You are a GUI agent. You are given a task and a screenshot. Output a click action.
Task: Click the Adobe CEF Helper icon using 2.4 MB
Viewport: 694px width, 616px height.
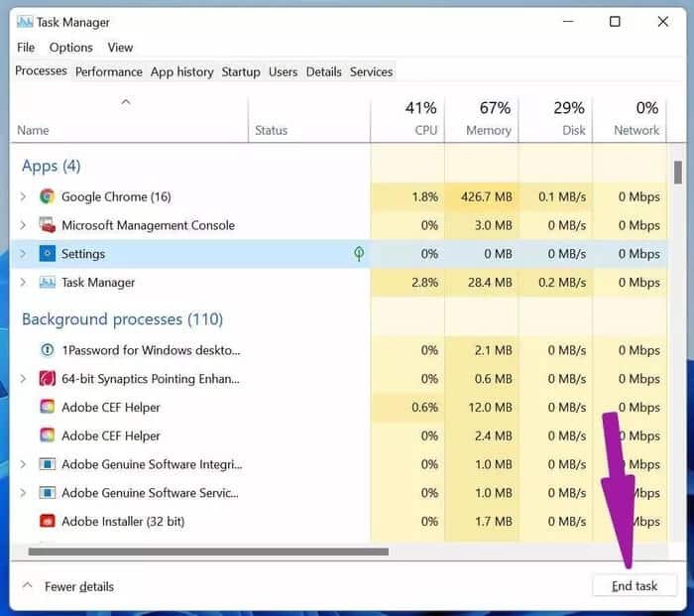point(47,435)
